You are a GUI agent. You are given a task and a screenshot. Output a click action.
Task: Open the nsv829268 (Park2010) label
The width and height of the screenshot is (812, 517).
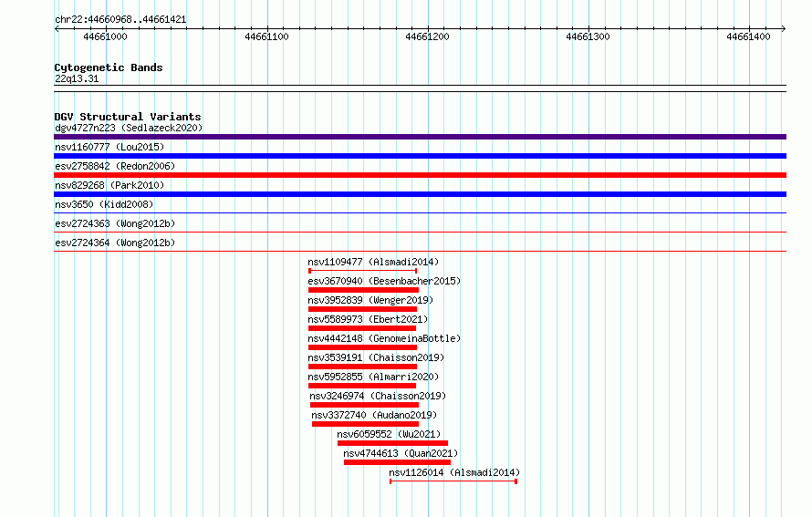pyautogui.click(x=109, y=185)
